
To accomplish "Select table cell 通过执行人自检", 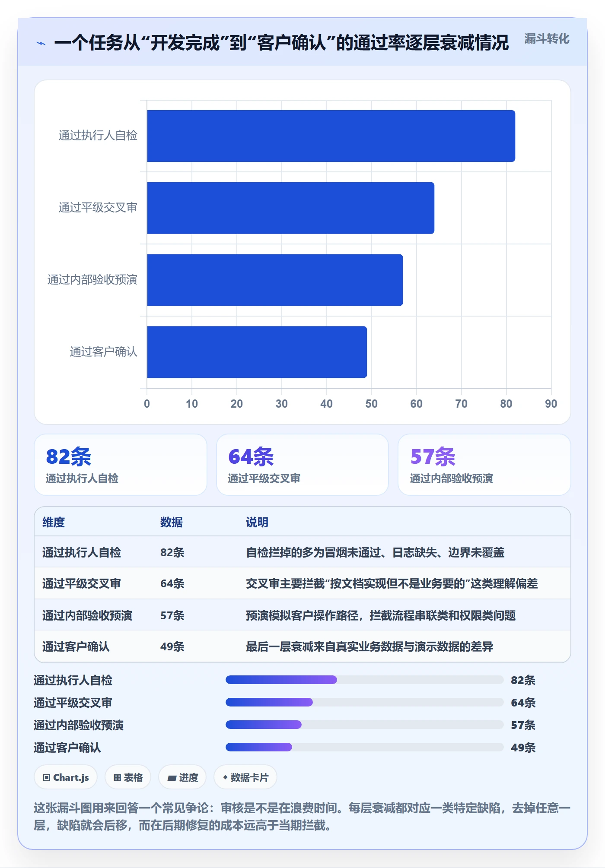I will point(82,552).
